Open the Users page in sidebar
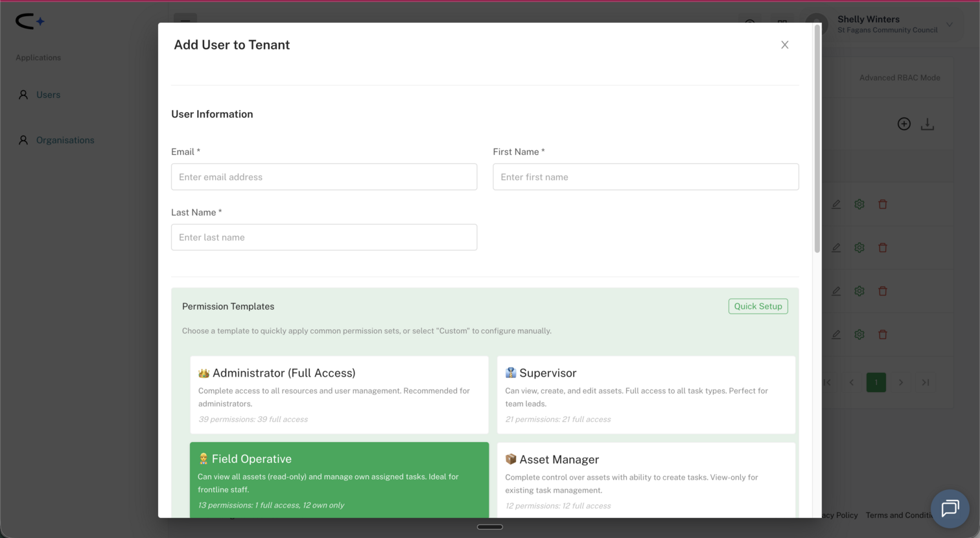The width and height of the screenshot is (980, 538). point(48,95)
